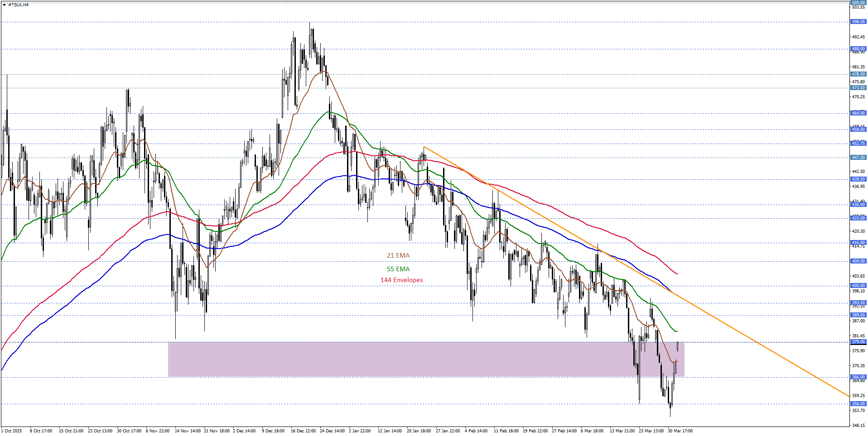Select the 478.50 price level tag
The height and width of the screenshot is (436, 868).
[858, 74]
